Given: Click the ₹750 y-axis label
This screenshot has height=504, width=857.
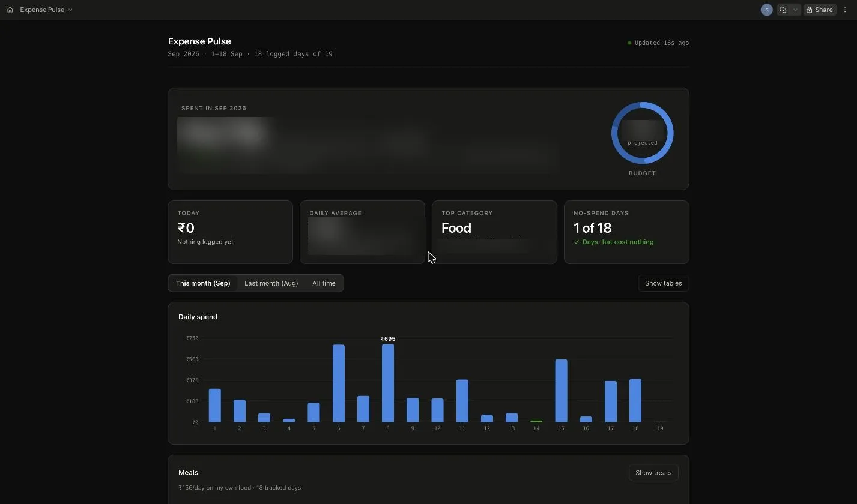Looking at the screenshot, I should (x=192, y=338).
